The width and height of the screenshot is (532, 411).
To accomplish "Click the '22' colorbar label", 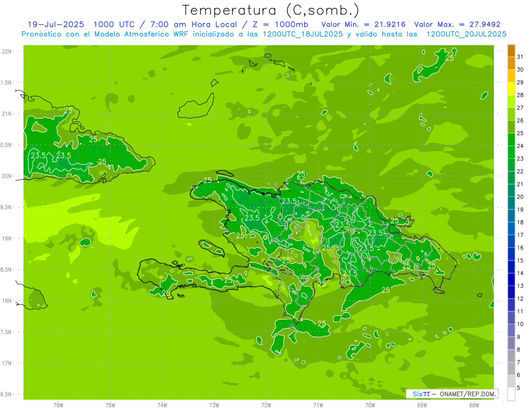I will pos(520,171).
